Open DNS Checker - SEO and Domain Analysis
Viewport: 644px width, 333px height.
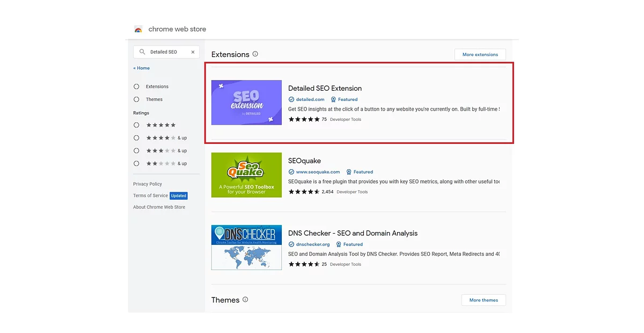[353, 234]
